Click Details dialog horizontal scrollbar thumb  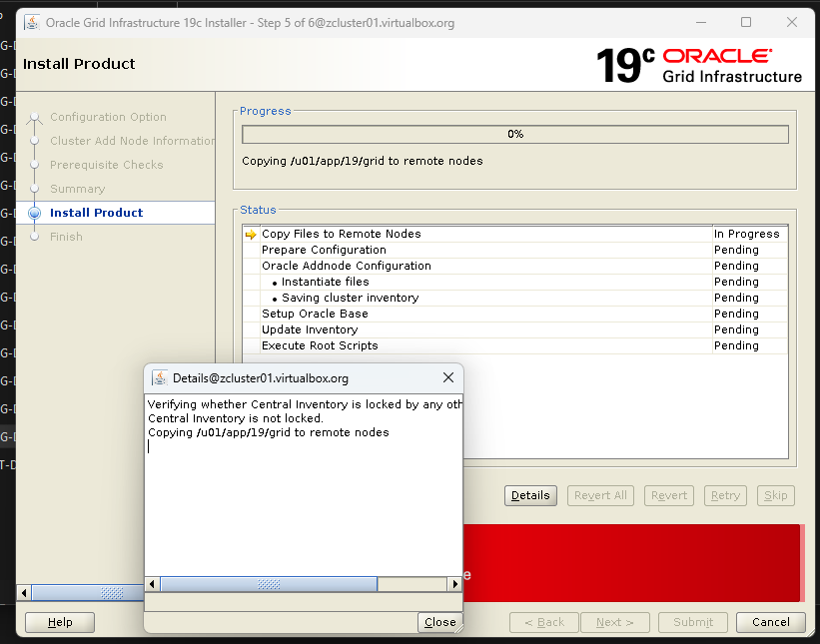pos(269,584)
